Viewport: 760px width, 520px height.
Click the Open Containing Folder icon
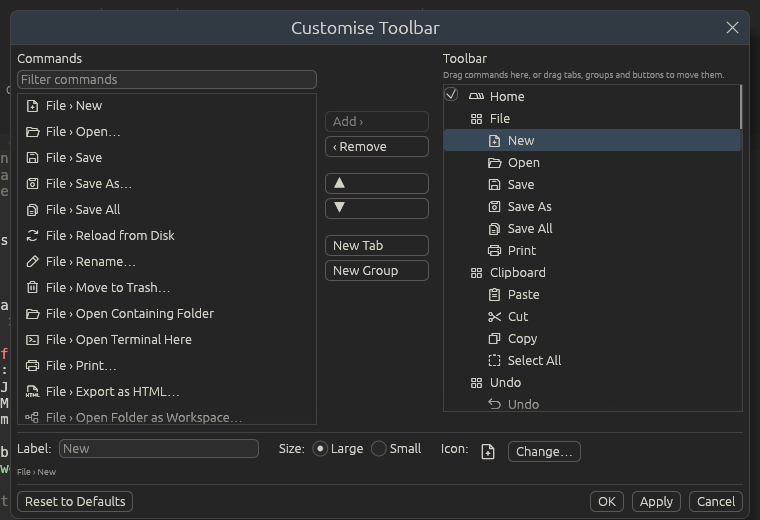coord(32,314)
